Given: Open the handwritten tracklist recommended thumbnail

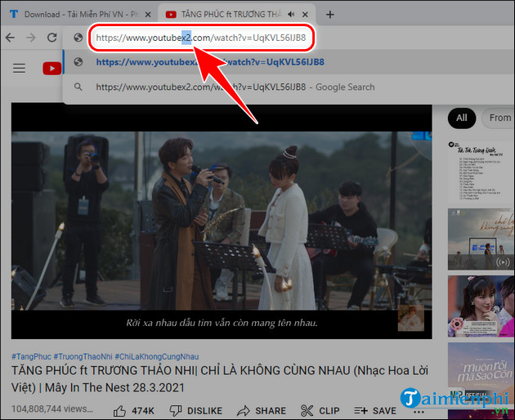Looking at the screenshot, I should [481, 172].
